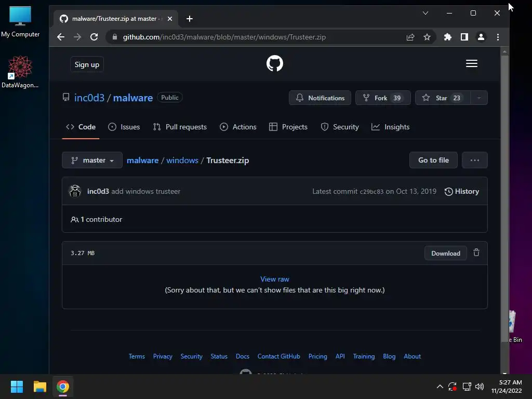Click the address bar lock icon
The height and width of the screenshot is (399, 532).
point(115,37)
